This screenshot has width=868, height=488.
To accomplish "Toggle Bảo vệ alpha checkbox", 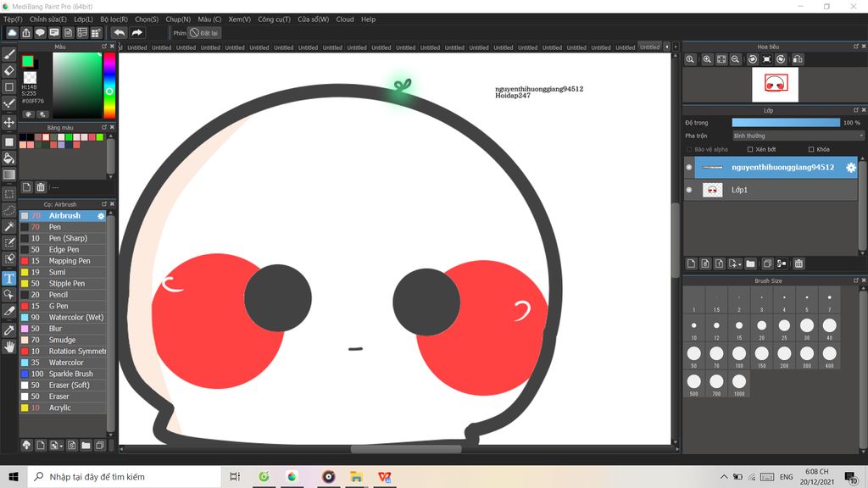I will (x=689, y=149).
